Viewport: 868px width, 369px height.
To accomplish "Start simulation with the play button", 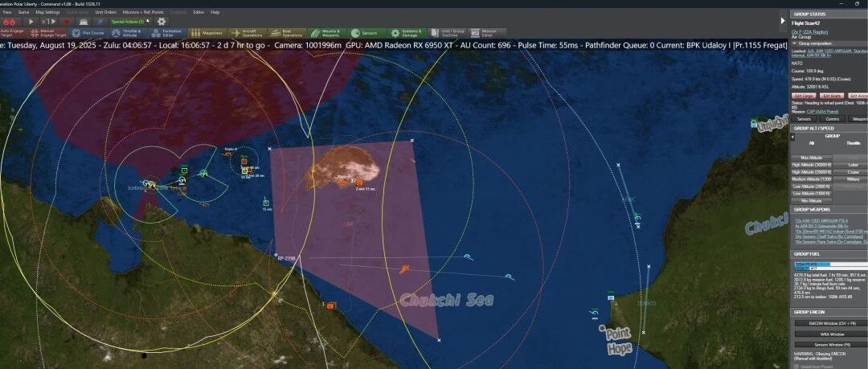I will coord(31,22).
